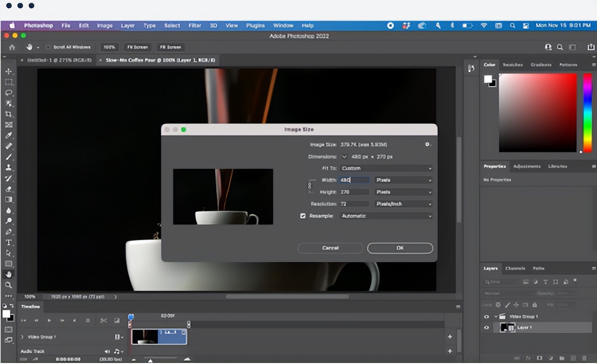The image size is (597, 364).
Task: Click the rainbow hue slider strip
Action: tap(587, 112)
